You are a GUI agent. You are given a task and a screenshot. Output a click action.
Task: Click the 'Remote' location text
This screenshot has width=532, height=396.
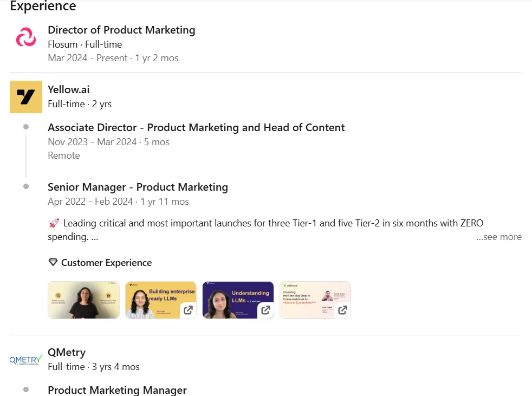64,155
